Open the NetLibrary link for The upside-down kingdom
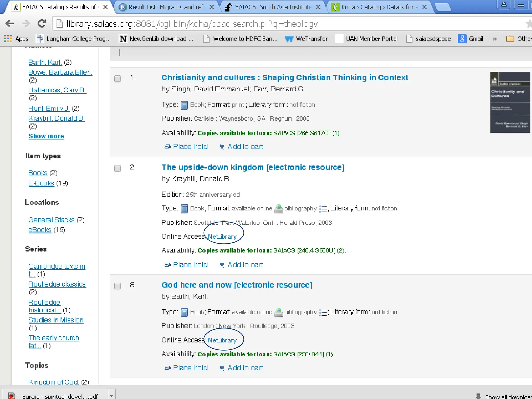532x399 pixels. (222, 237)
